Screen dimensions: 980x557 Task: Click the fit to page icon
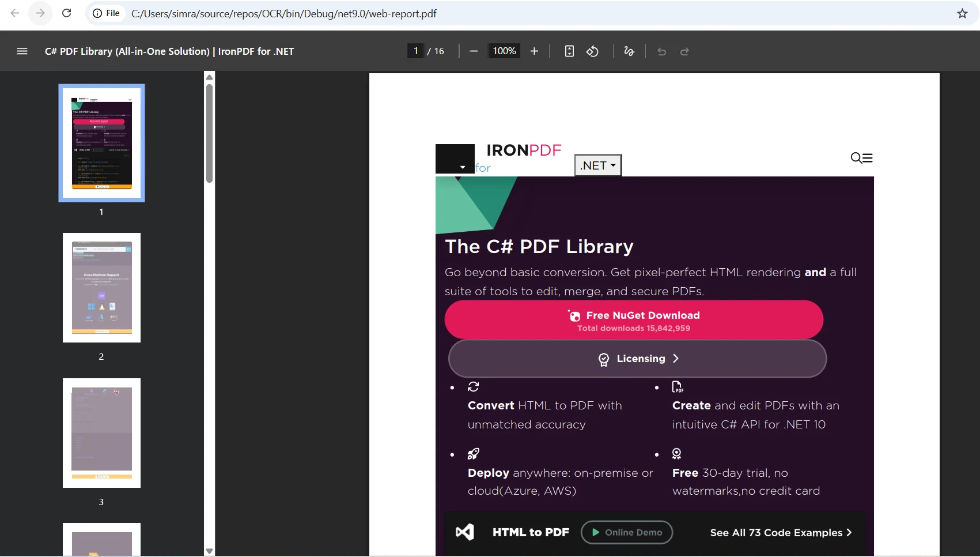569,51
